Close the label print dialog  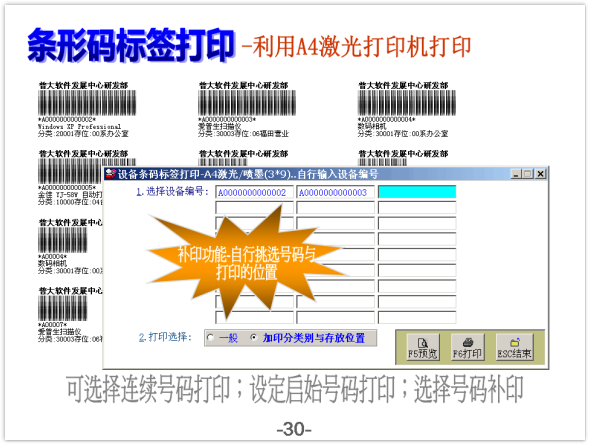click(x=540, y=174)
